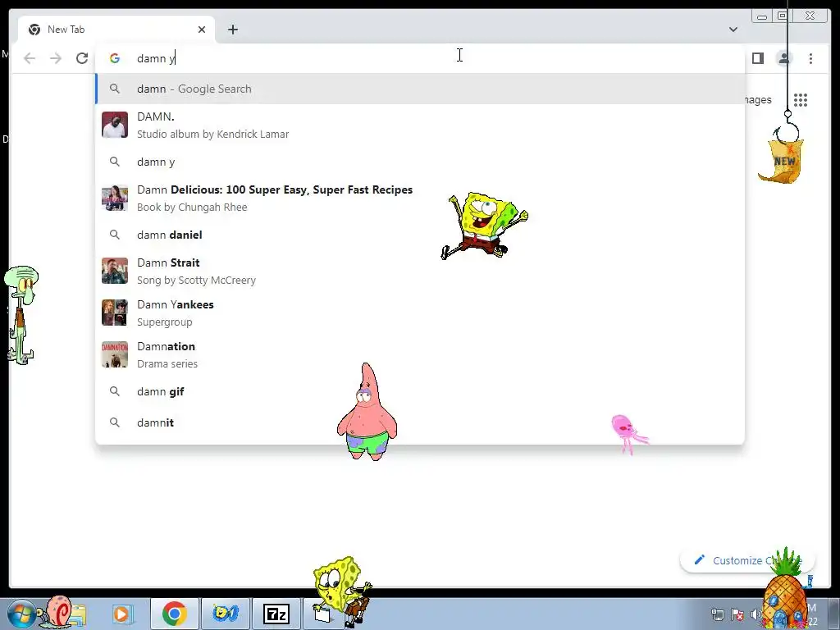Click the magnifier icon beside 'damn gif'
The width and height of the screenshot is (840, 630).
[x=115, y=391]
